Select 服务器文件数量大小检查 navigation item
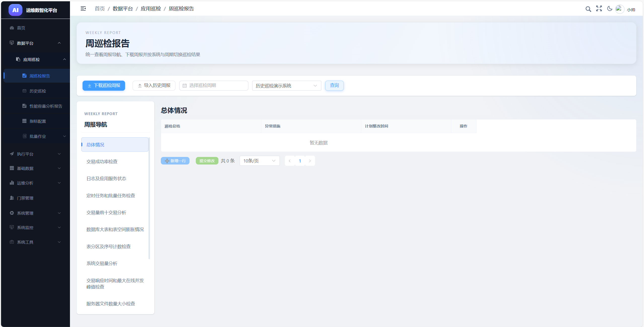This screenshot has height=327, width=644. click(x=115, y=304)
